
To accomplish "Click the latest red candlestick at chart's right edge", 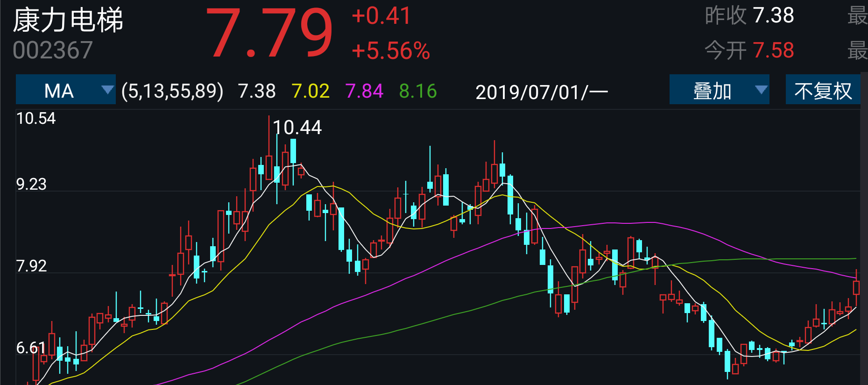I will (x=856, y=287).
